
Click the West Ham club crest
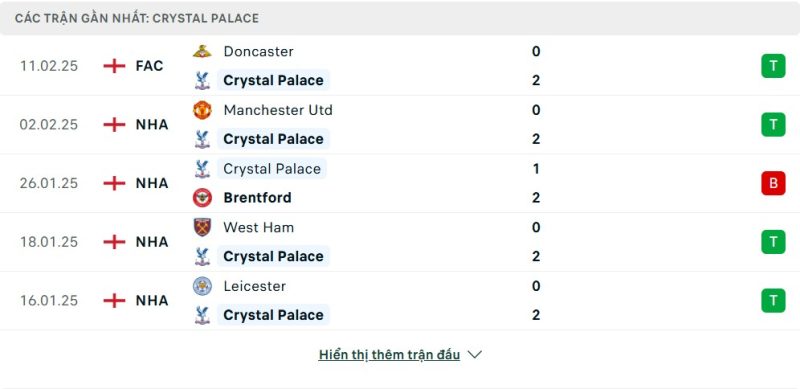pos(202,227)
